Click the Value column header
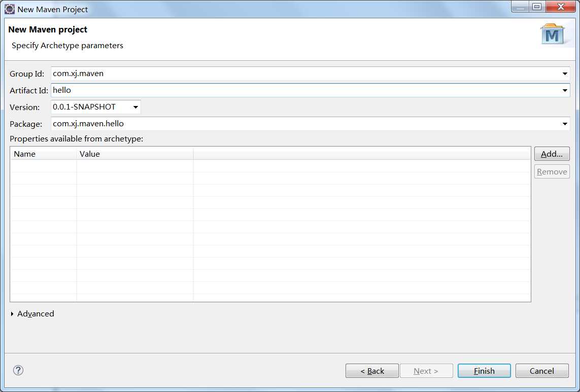This screenshot has height=392, width=580. (x=135, y=154)
